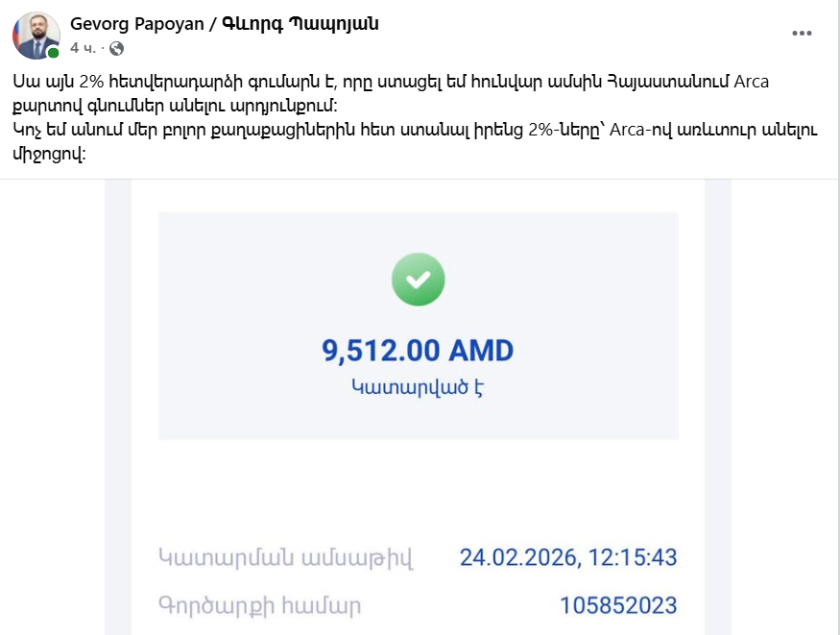
Task: Click the '4 ч.' post timestamp
Action: click(83, 47)
